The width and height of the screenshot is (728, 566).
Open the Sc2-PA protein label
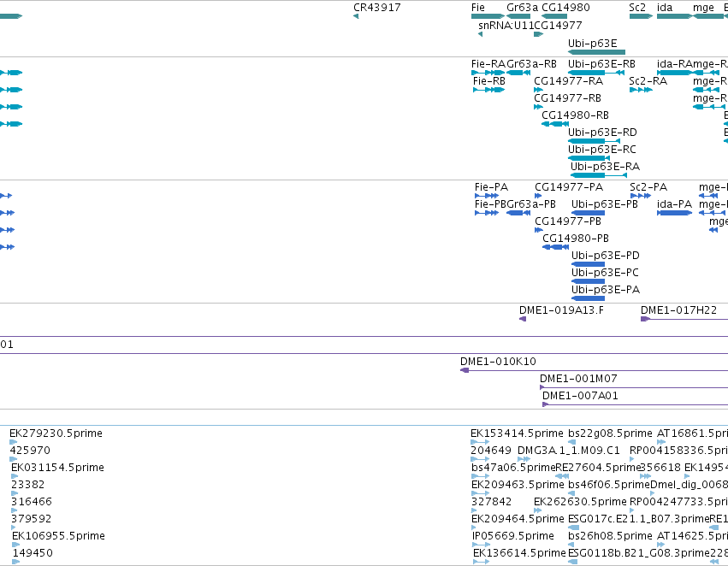pos(648,187)
